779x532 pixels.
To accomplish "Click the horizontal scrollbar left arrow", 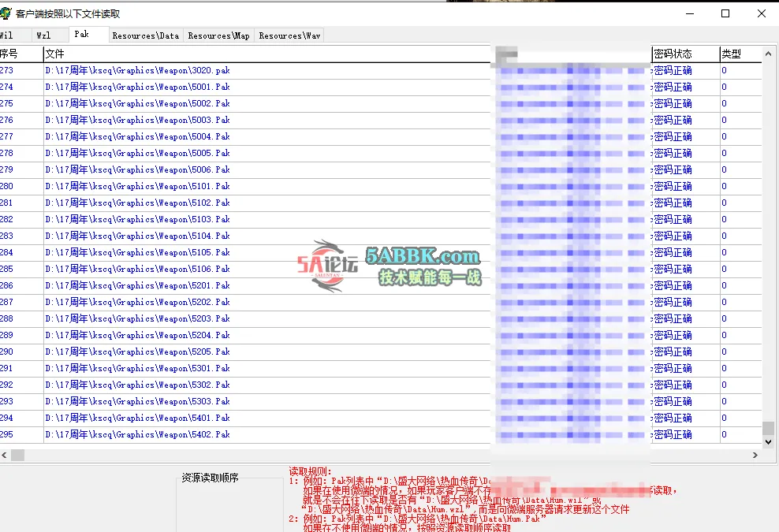I will point(5,455).
